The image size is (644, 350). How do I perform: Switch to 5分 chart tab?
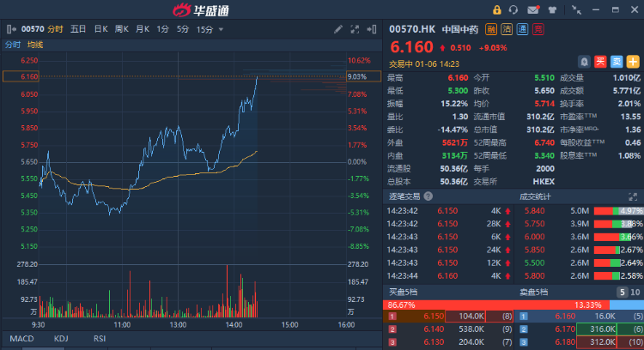pos(183,29)
